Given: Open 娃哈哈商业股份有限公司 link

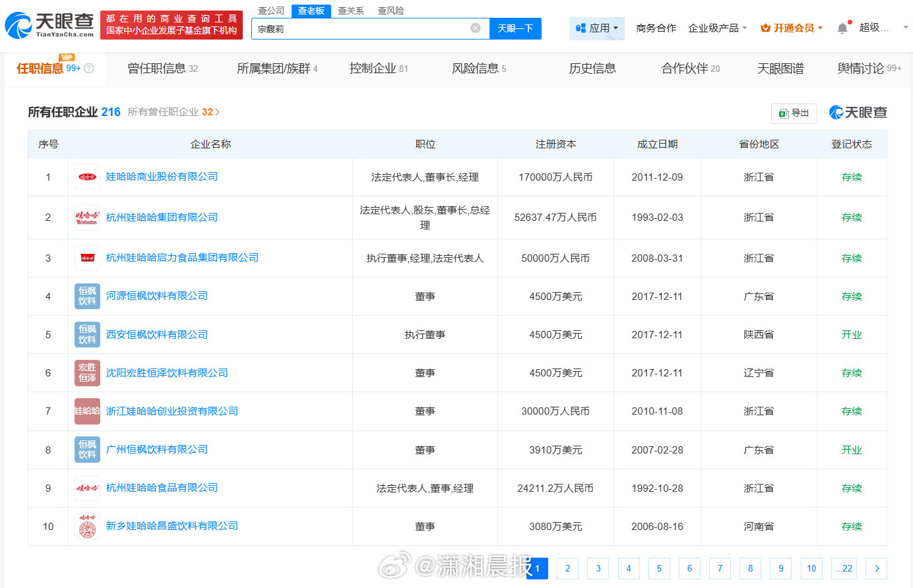Looking at the screenshot, I should [162, 176].
